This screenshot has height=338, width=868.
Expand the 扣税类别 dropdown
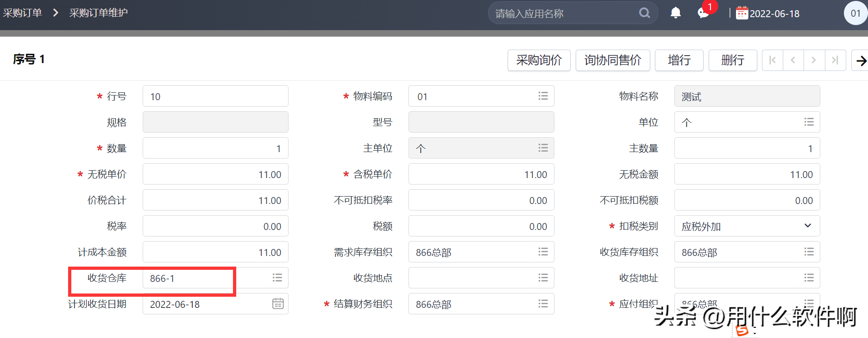(x=807, y=226)
